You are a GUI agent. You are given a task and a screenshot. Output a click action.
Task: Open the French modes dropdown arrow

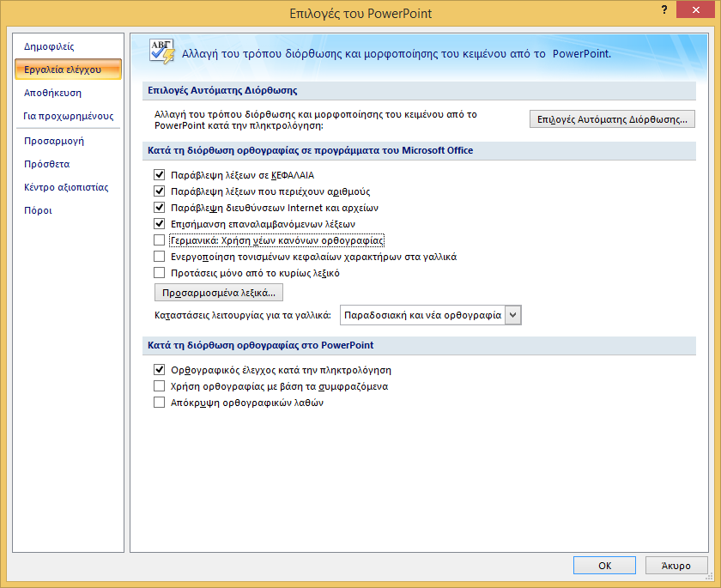click(513, 315)
